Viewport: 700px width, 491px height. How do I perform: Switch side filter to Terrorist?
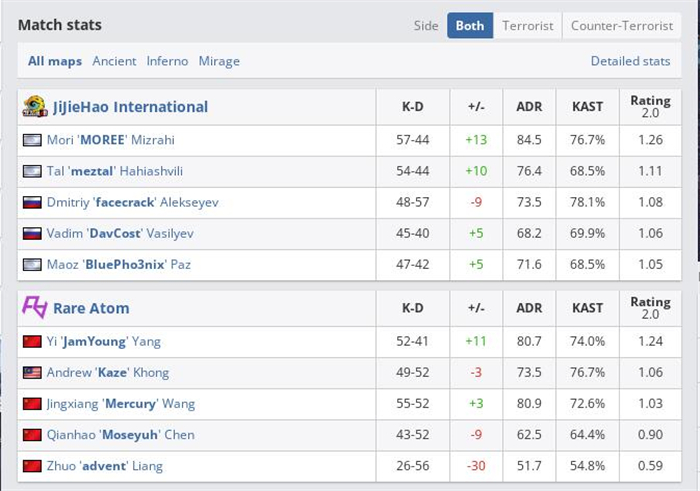click(x=528, y=25)
